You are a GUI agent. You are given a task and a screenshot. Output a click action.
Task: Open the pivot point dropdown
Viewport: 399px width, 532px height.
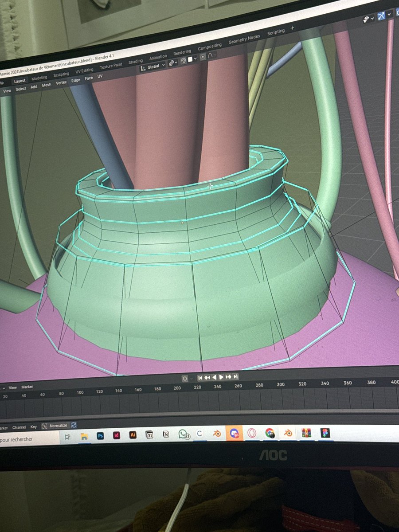[x=172, y=63]
